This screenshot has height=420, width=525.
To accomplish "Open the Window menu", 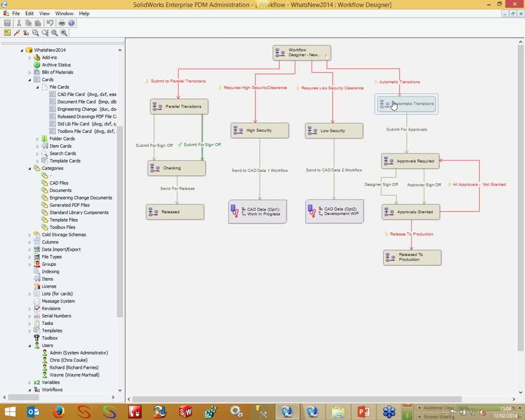I will click(65, 13).
